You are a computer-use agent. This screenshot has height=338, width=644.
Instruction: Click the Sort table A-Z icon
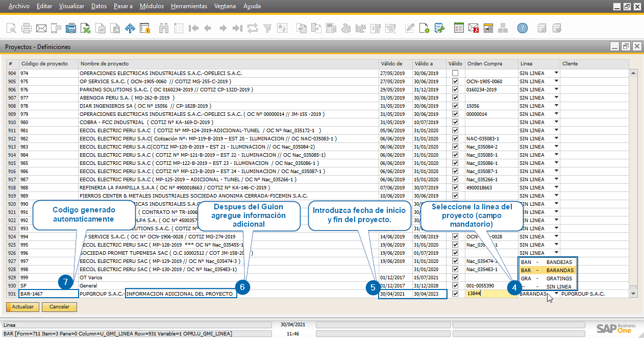(282, 28)
